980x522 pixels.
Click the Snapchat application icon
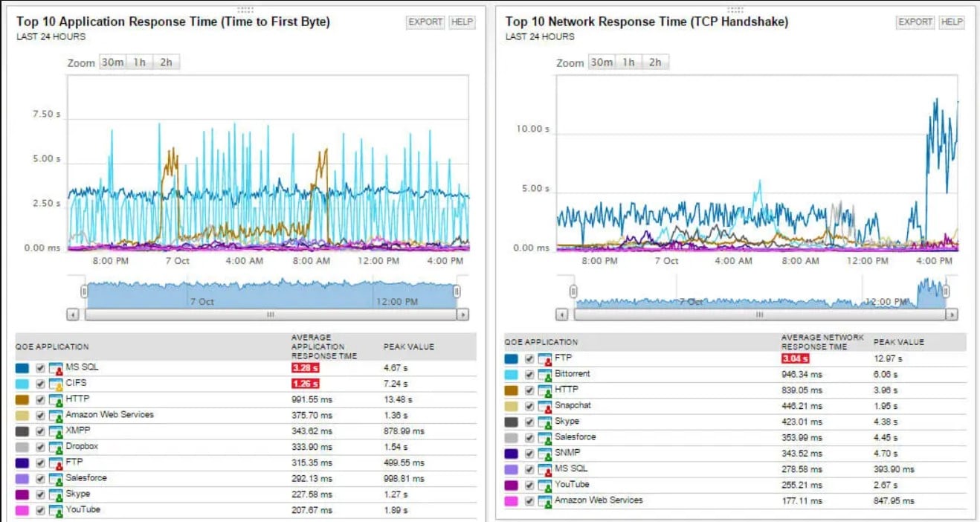545,406
